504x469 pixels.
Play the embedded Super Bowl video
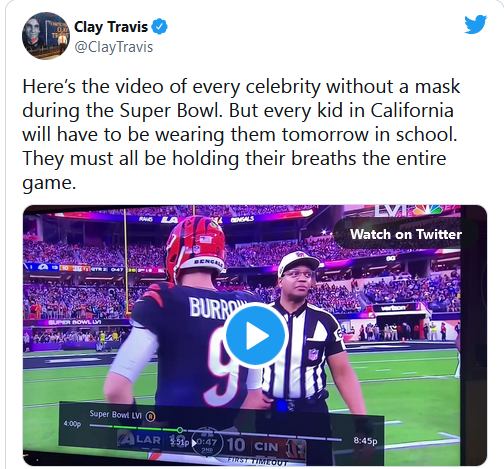256,335
